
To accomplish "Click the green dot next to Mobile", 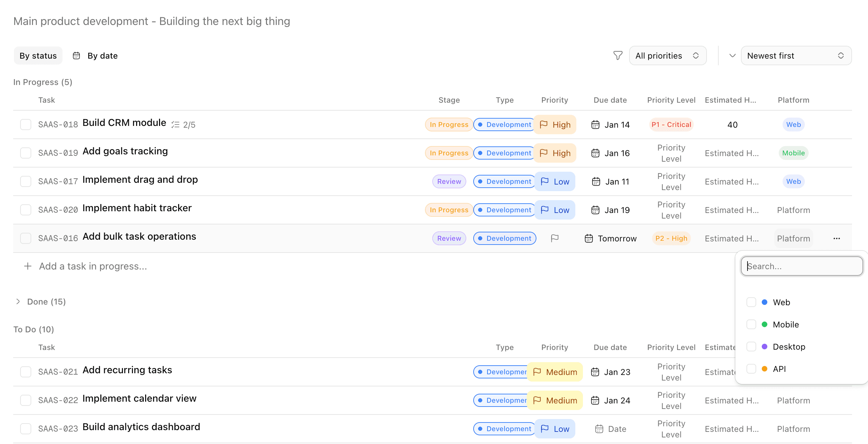I will tap(764, 324).
